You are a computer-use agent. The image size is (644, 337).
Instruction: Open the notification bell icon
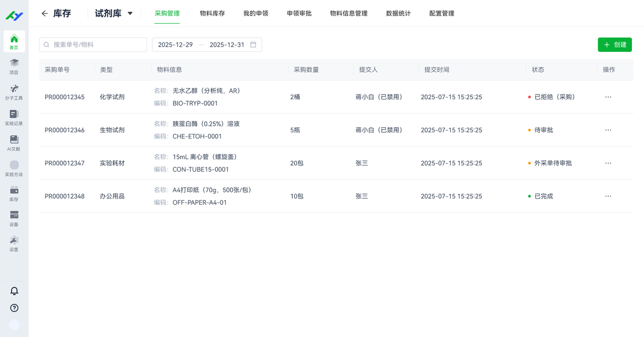pyautogui.click(x=14, y=291)
